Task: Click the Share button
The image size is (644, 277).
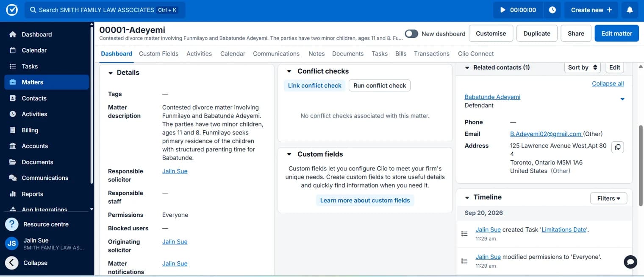Action: 576,34
